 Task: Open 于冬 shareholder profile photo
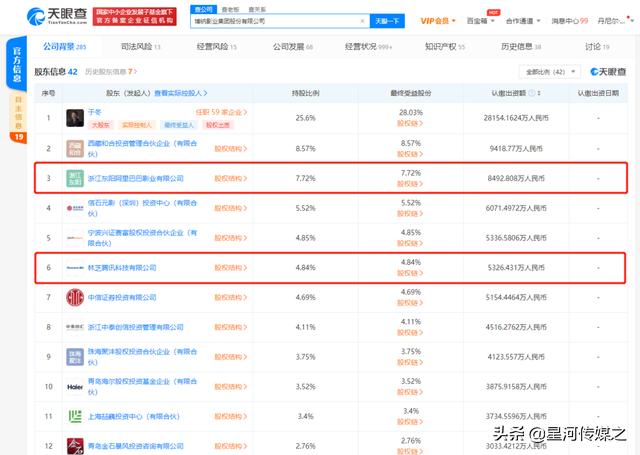coord(75,118)
